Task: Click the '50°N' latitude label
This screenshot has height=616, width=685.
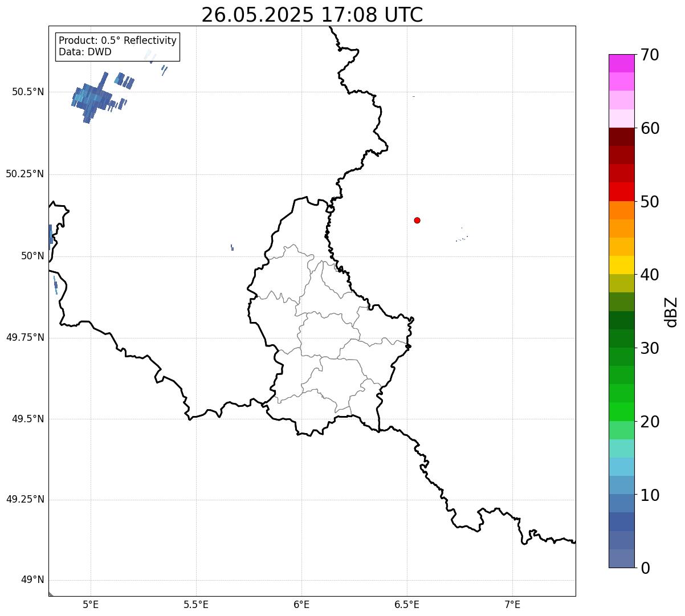Action: pos(32,256)
